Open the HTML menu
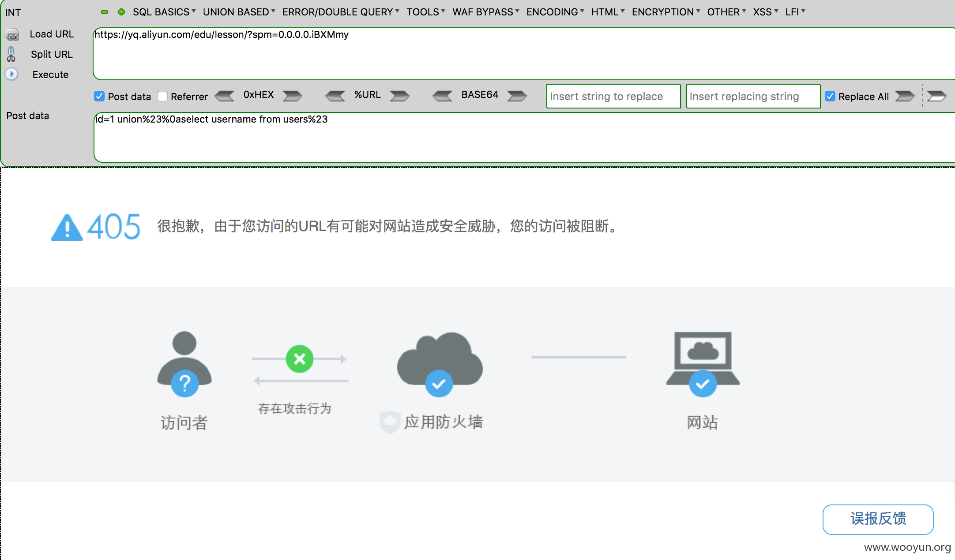The height and width of the screenshot is (560, 955). [608, 12]
